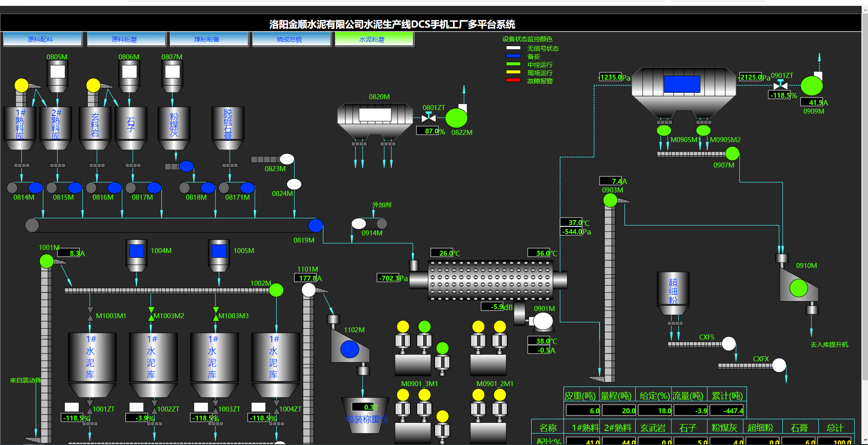Click the M1003M2 green gate valve
The height and width of the screenshot is (445, 868).
151,314
